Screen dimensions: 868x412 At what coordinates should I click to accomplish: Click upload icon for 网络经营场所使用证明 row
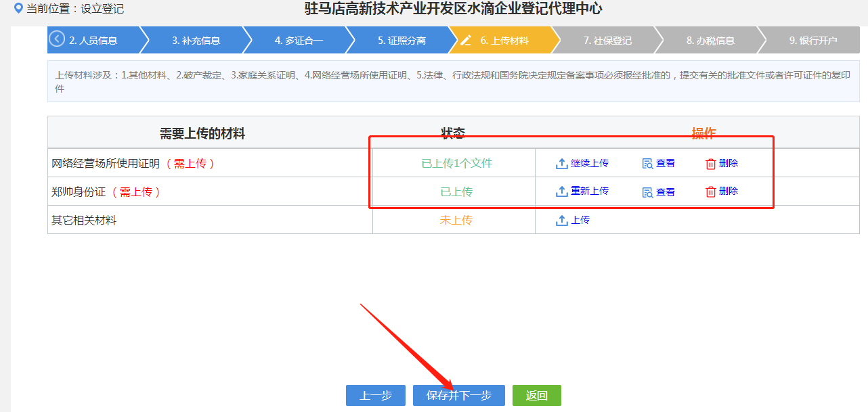pyautogui.click(x=561, y=164)
